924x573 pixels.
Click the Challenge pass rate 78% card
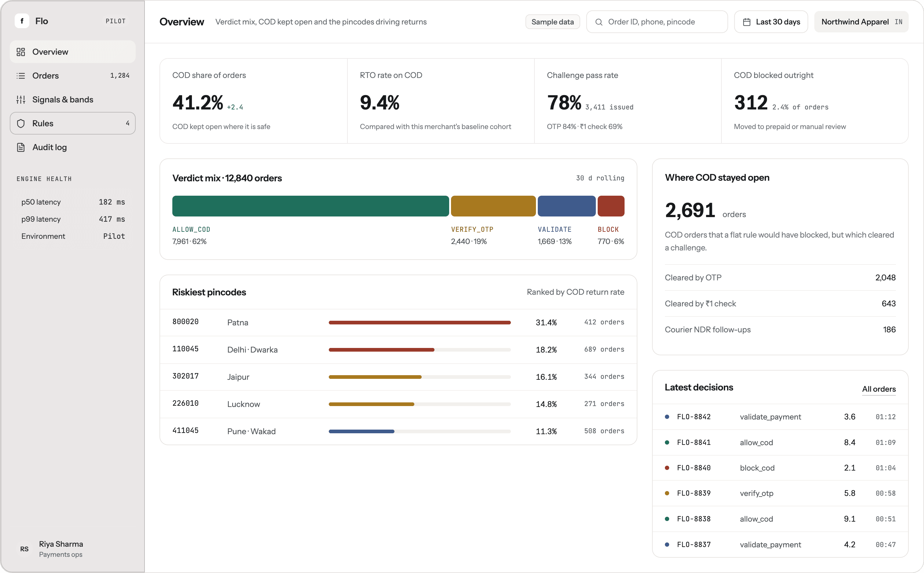(628, 101)
